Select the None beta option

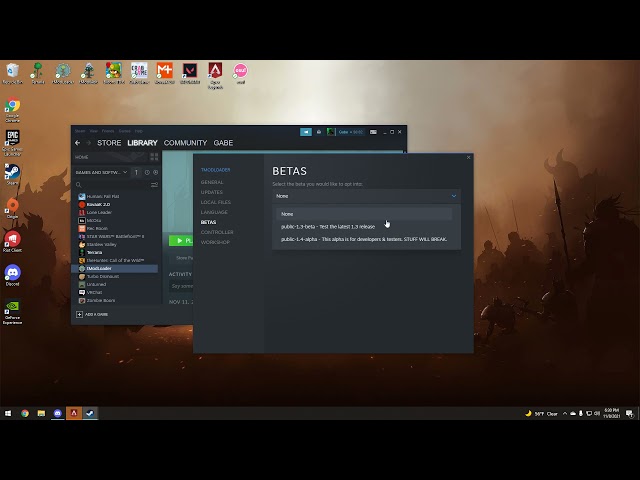[x=364, y=214]
